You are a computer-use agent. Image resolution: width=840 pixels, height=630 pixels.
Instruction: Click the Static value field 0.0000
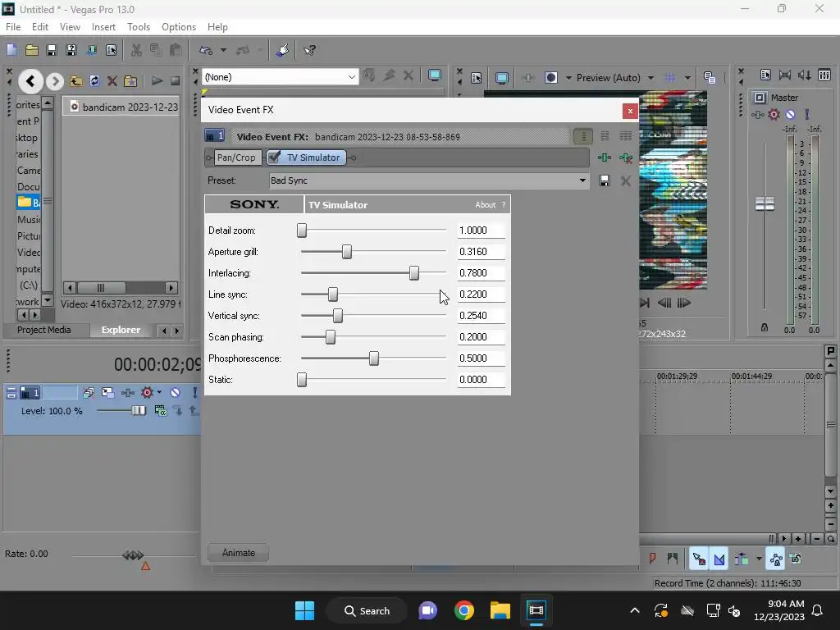(481, 379)
